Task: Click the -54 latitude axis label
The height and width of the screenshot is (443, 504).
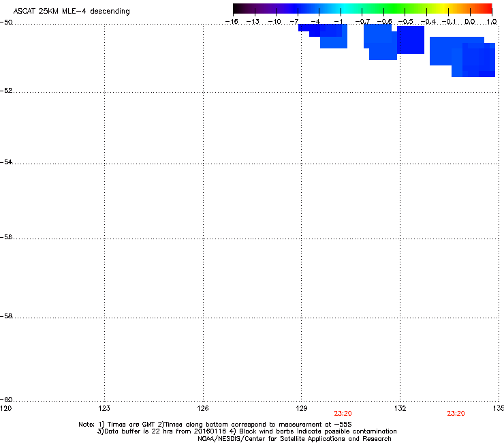Action: pos(6,162)
